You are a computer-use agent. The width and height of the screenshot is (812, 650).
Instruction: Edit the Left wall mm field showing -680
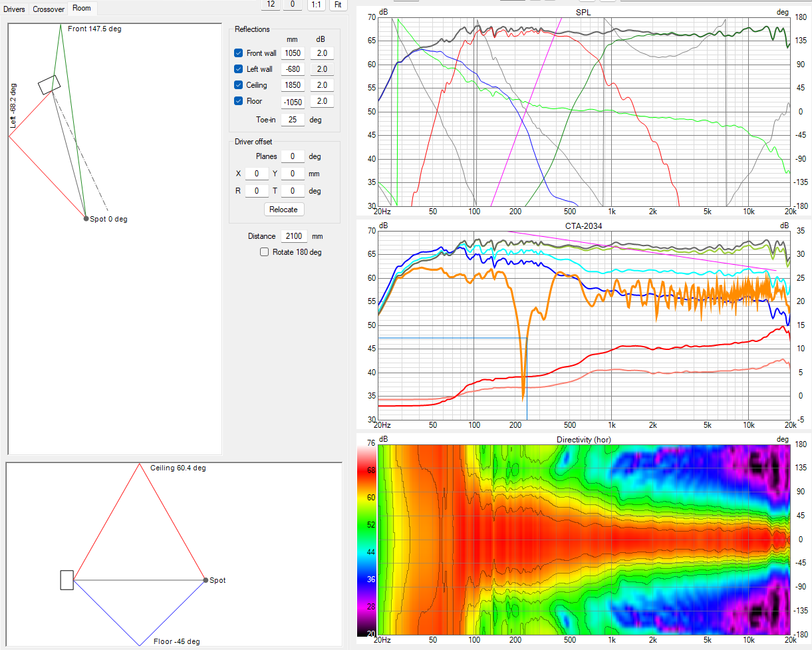click(x=293, y=69)
